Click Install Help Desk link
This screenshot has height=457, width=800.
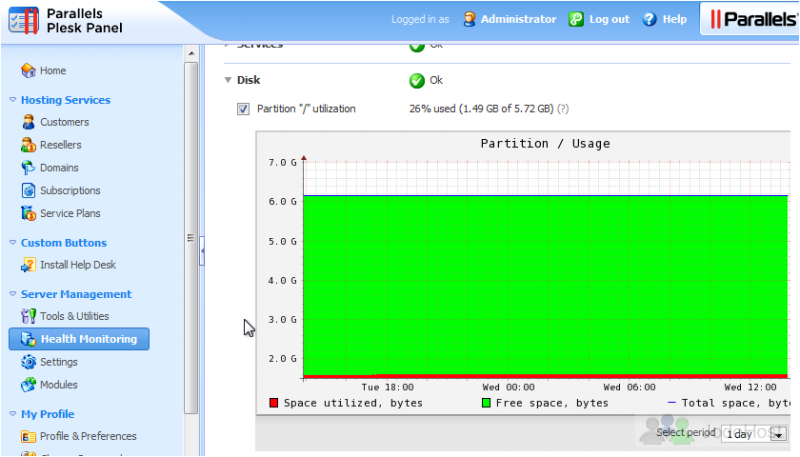tap(78, 265)
